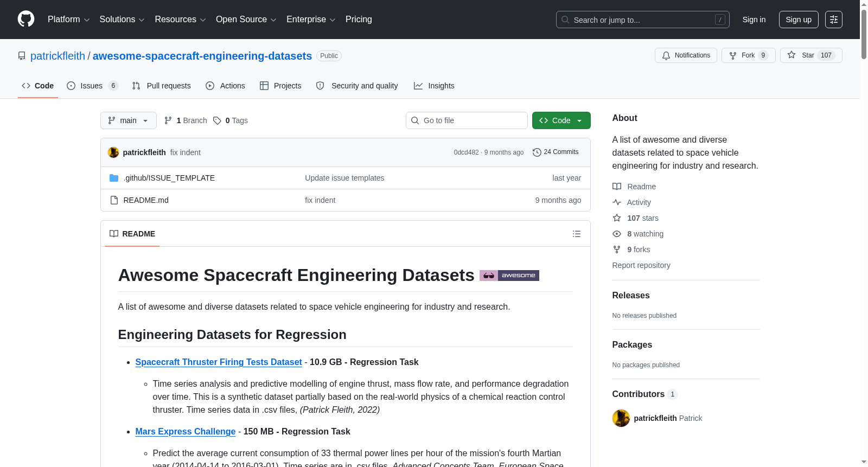This screenshot has width=868, height=467.
Task: Select the README tab header
Action: click(132, 234)
